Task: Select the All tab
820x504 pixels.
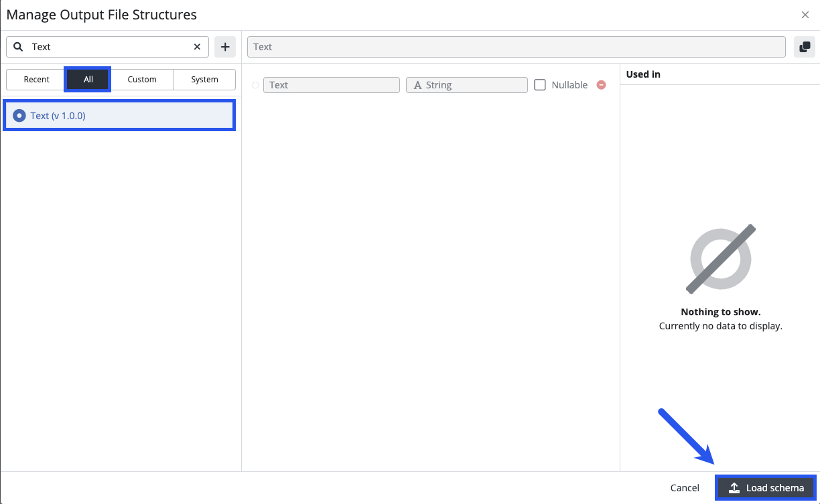Action: click(88, 79)
